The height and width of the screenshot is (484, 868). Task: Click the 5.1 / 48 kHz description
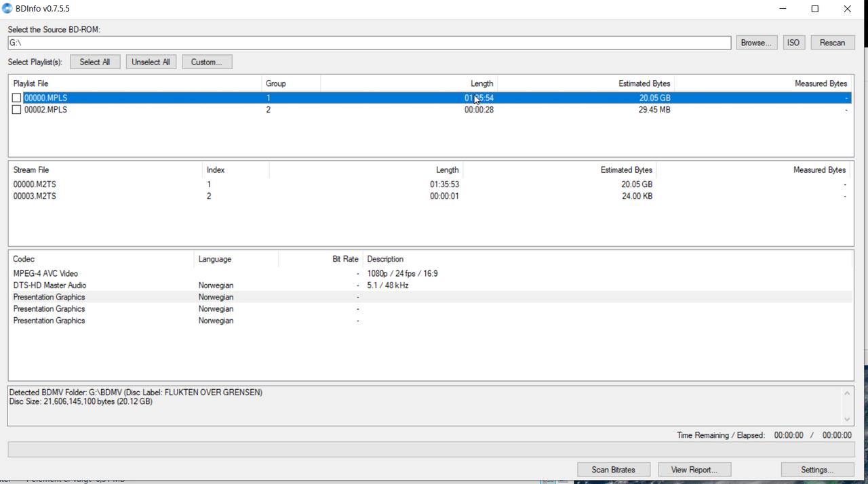click(x=388, y=285)
